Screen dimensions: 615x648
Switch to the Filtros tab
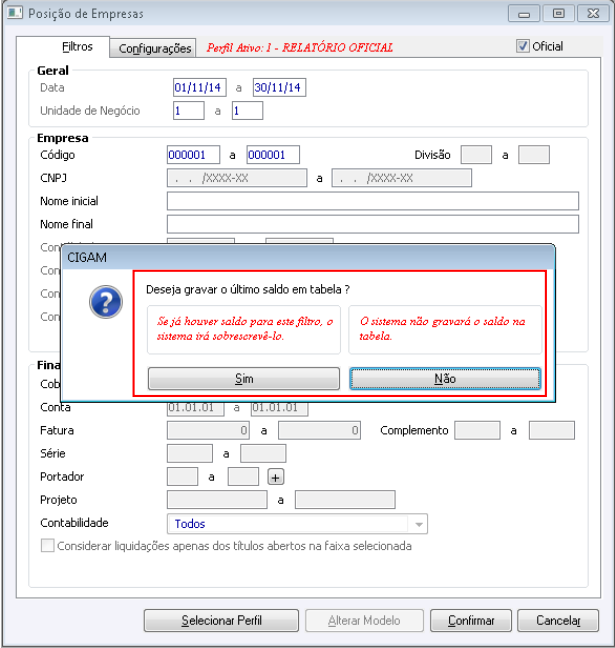click(77, 47)
